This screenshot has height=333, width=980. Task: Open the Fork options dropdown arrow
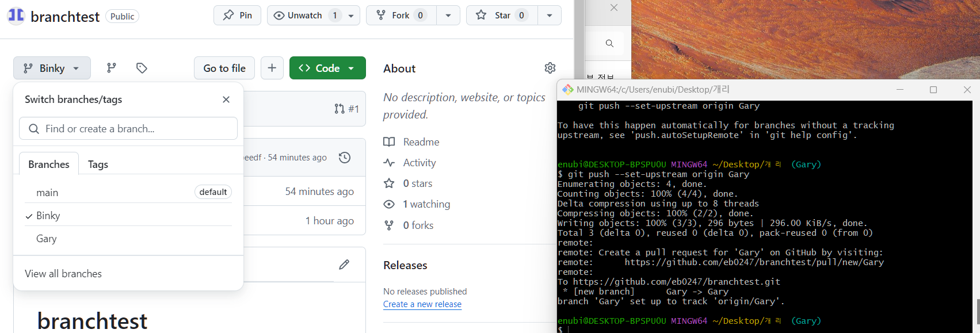click(448, 16)
